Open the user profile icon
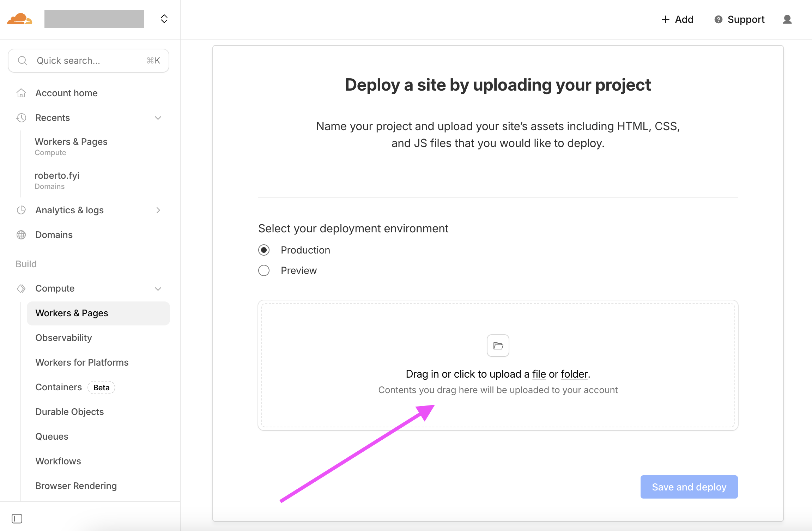Viewport: 812px width, 531px height. coord(787,19)
